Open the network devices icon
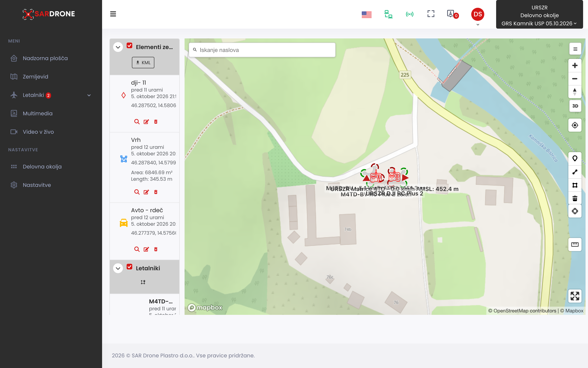 388,14
